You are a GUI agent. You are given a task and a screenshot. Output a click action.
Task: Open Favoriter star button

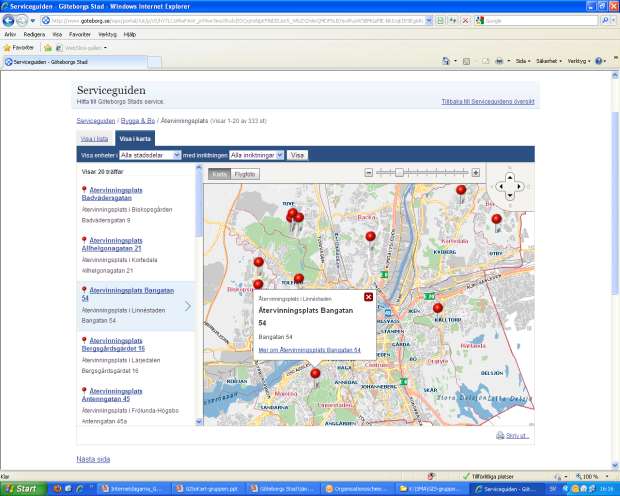click(x=19, y=47)
